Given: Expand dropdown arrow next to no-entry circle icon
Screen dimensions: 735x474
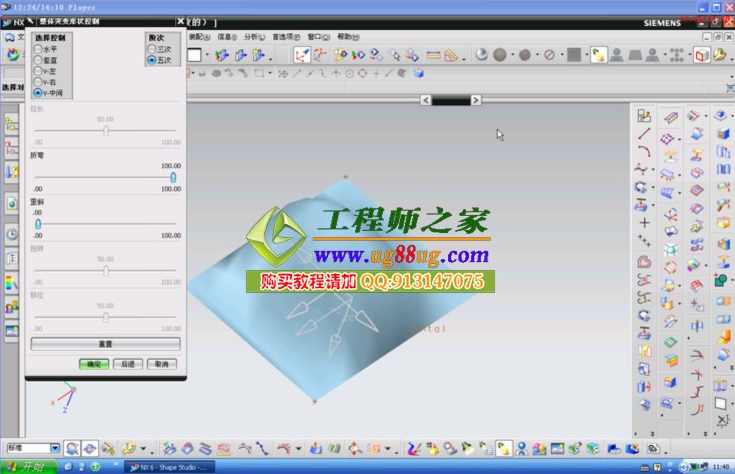Looking at the screenshot, I should (562, 55).
